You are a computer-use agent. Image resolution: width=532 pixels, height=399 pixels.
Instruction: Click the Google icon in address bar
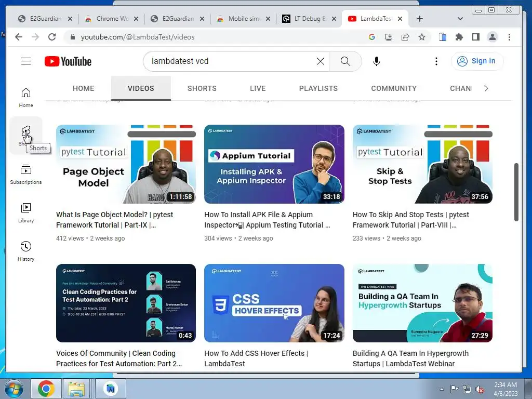(372, 37)
